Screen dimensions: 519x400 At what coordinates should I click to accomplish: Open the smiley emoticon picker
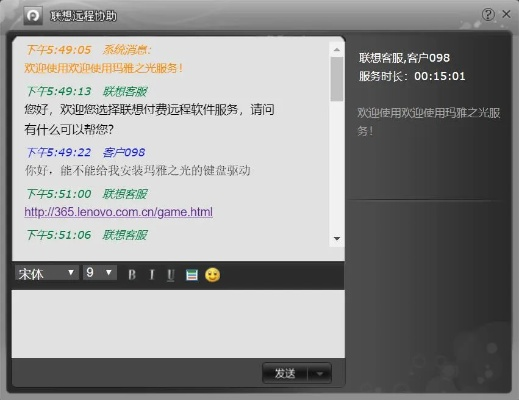213,275
